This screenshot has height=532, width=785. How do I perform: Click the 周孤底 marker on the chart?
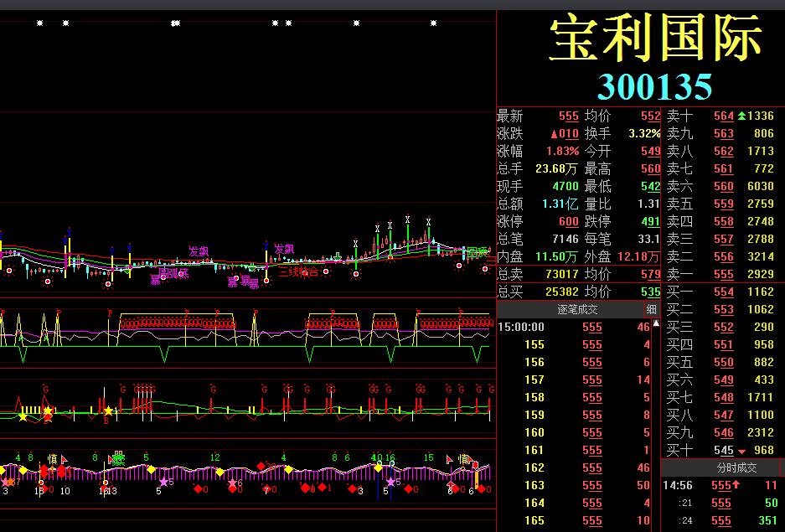(x=173, y=273)
